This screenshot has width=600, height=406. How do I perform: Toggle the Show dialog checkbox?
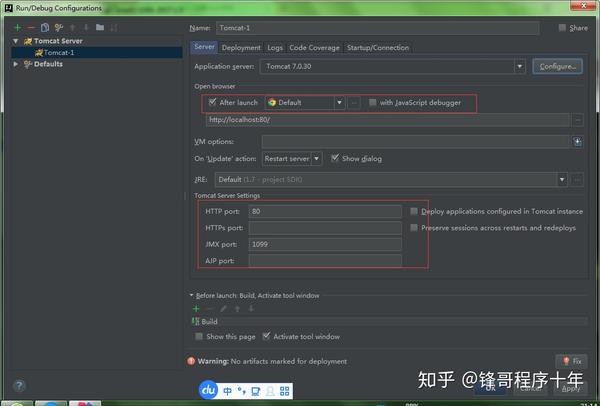335,158
